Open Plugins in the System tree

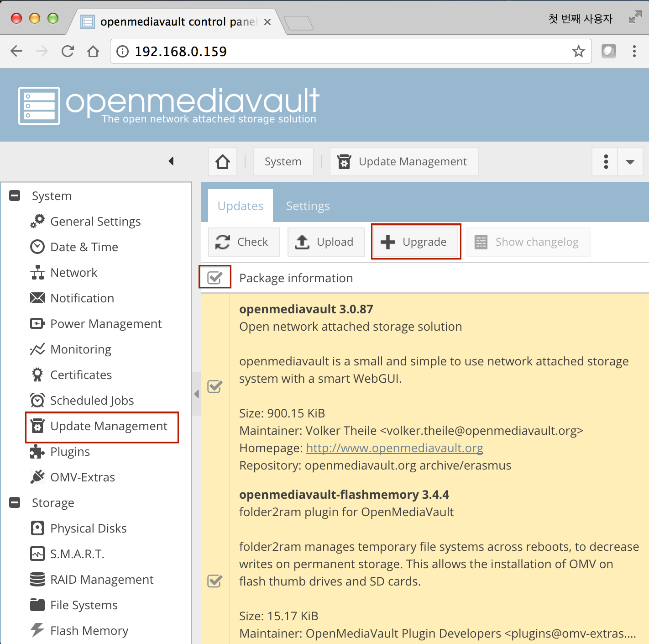coord(70,452)
